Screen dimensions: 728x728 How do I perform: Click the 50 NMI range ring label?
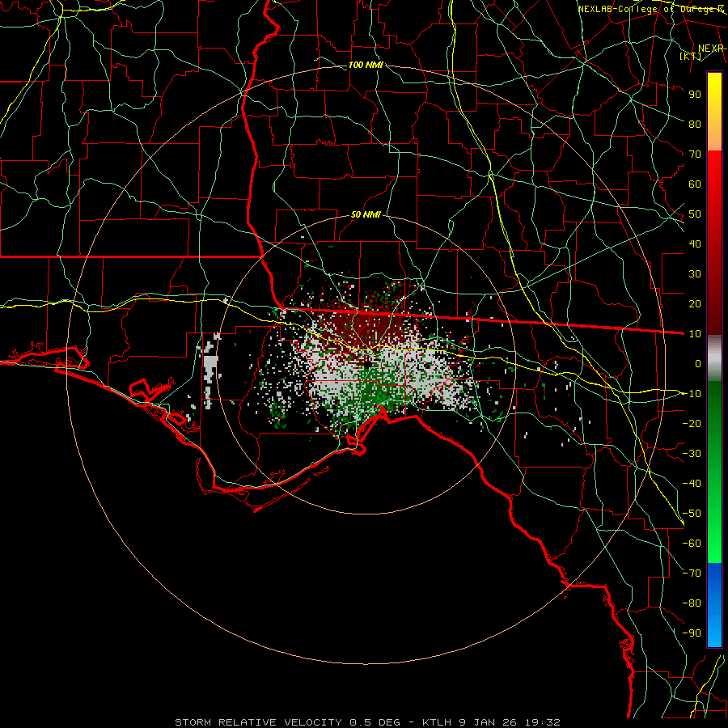(366, 214)
